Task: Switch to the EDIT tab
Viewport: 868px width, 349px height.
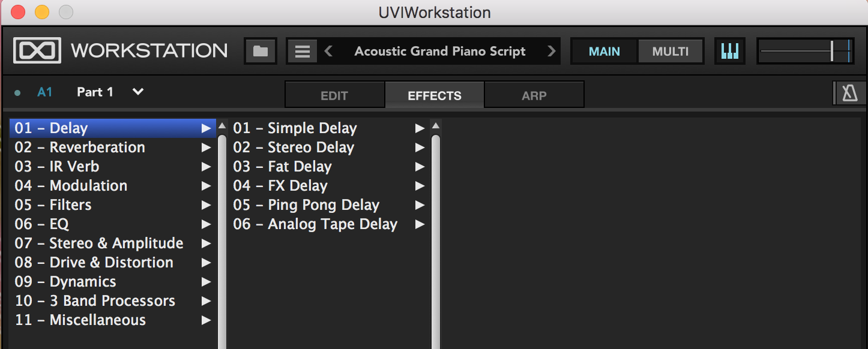Action: point(334,95)
